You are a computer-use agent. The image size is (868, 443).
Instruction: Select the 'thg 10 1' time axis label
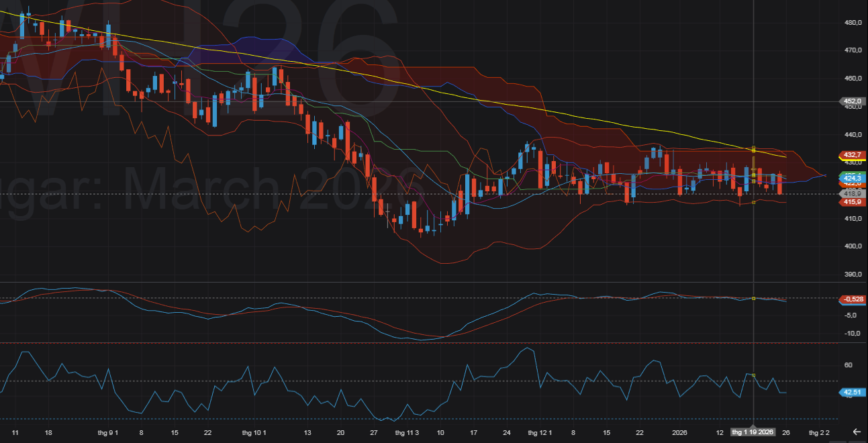254,432
